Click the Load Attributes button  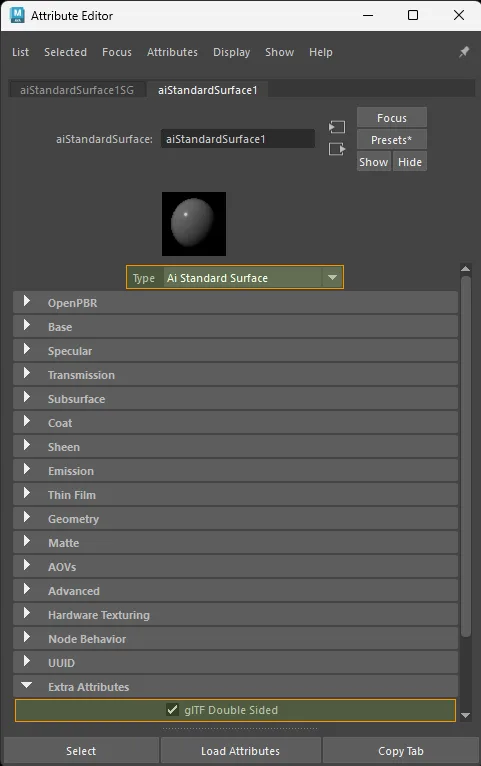[240, 751]
